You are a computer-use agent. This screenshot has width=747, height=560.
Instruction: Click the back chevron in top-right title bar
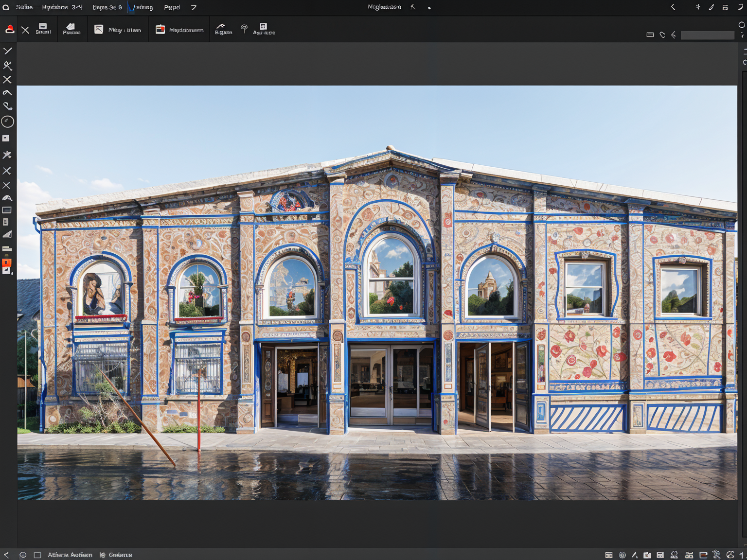(x=673, y=7)
